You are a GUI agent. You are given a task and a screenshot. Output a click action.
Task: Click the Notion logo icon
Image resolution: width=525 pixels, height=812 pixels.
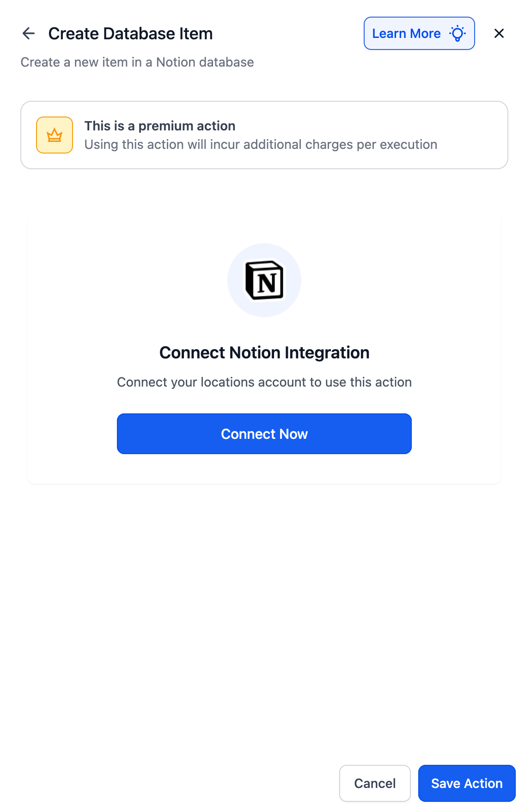pyautogui.click(x=264, y=280)
